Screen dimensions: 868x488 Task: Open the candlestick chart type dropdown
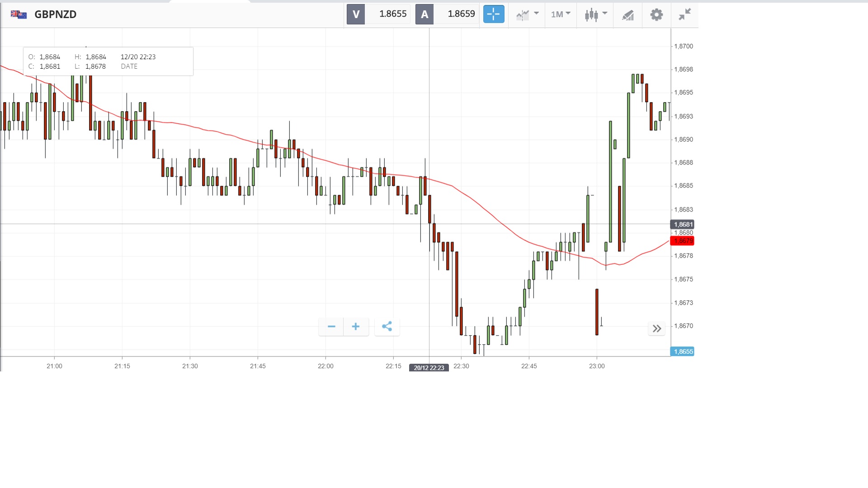(x=595, y=14)
